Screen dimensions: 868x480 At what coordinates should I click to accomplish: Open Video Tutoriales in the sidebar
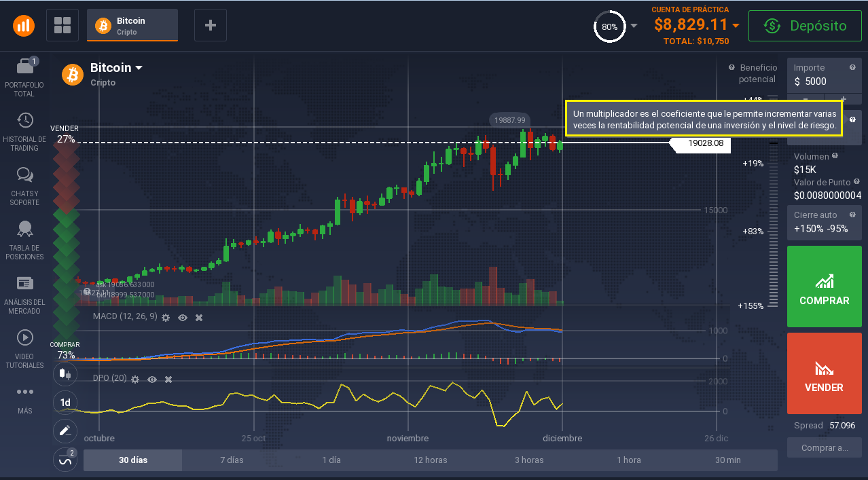coord(24,349)
